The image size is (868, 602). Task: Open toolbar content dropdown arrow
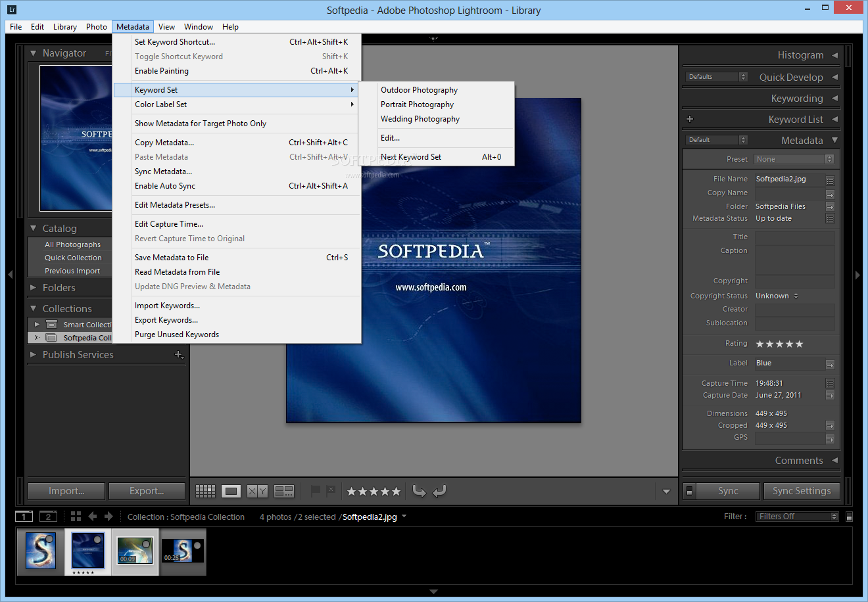pyautogui.click(x=666, y=491)
